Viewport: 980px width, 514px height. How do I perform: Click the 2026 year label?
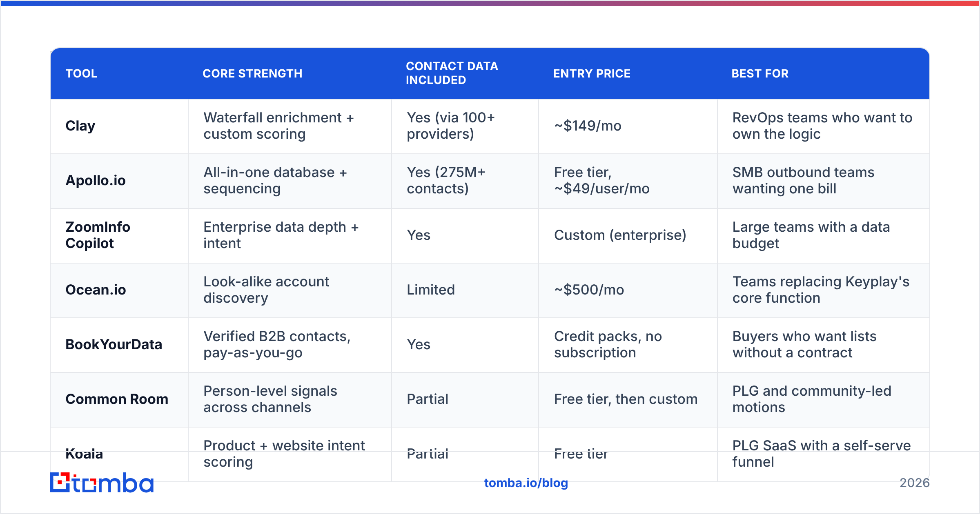[915, 483]
